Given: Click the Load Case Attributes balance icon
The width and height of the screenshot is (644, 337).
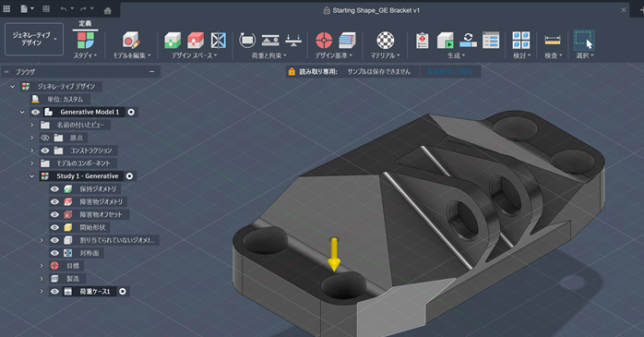Looking at the screenshot, I should coord(293,41).
